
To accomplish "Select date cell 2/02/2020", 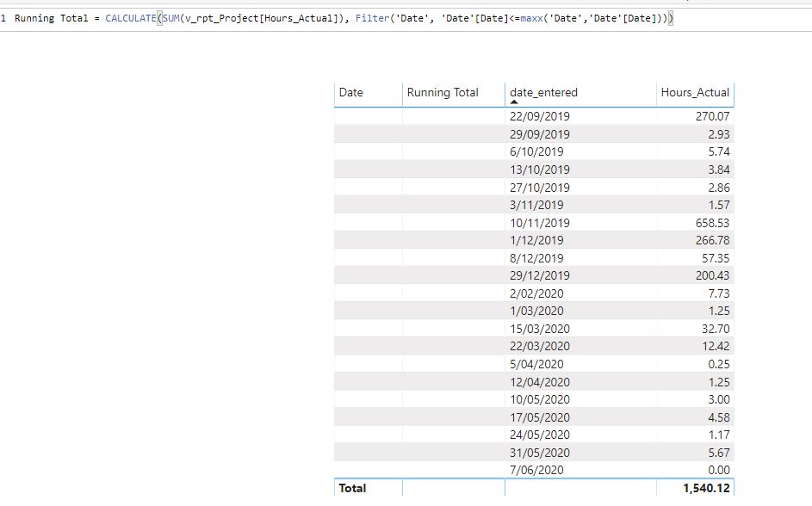I will [x=536, y=293].
